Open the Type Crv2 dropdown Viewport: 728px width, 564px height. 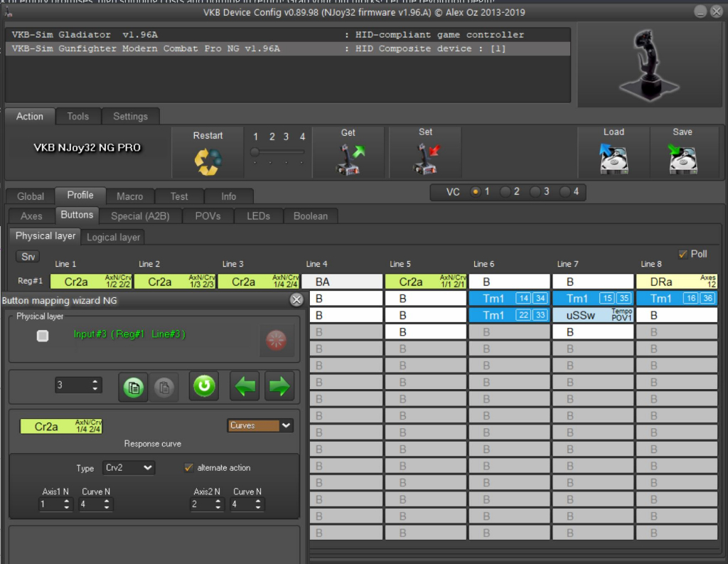point(129,467)
